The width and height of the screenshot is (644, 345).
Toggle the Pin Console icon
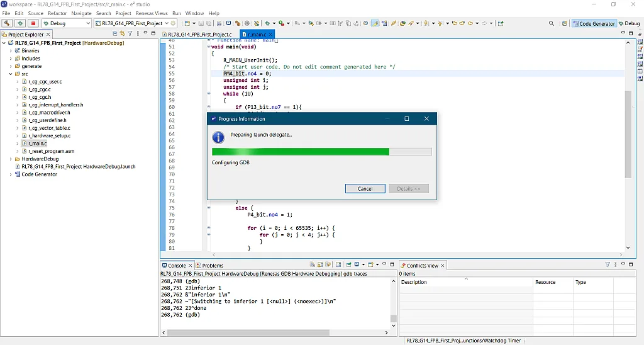tap(348, 264)
